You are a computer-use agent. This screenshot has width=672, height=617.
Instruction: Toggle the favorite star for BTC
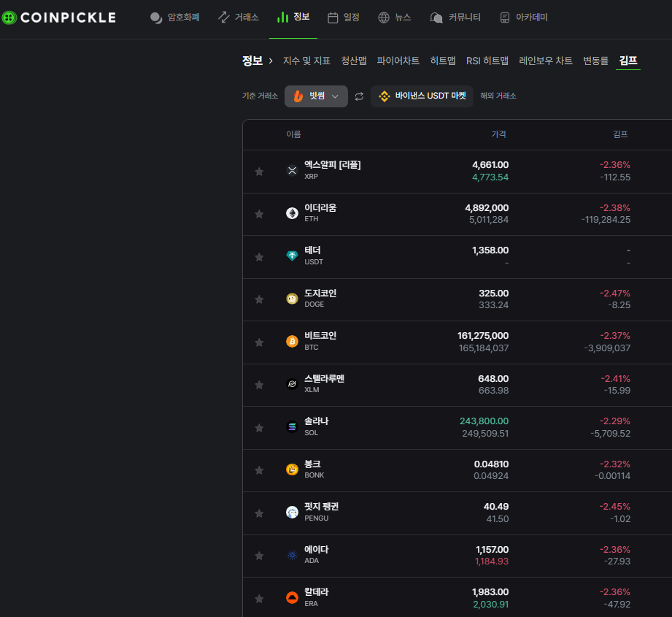click(259, 342)
